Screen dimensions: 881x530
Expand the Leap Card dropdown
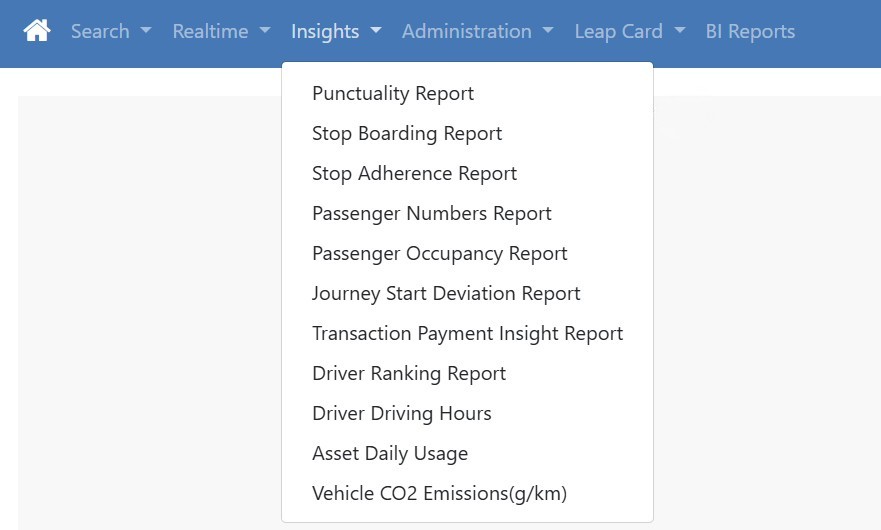tap(629, 31)
